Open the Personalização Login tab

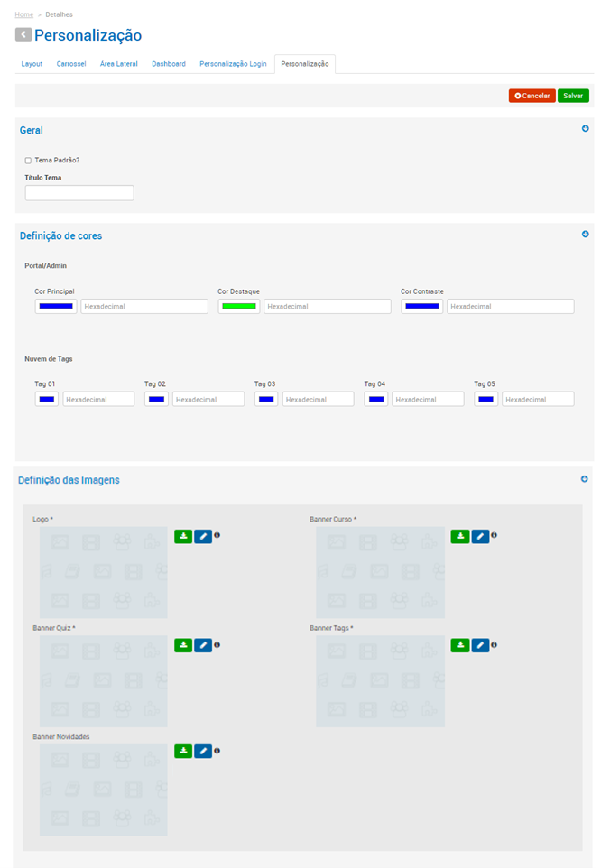tap(233, 64)
